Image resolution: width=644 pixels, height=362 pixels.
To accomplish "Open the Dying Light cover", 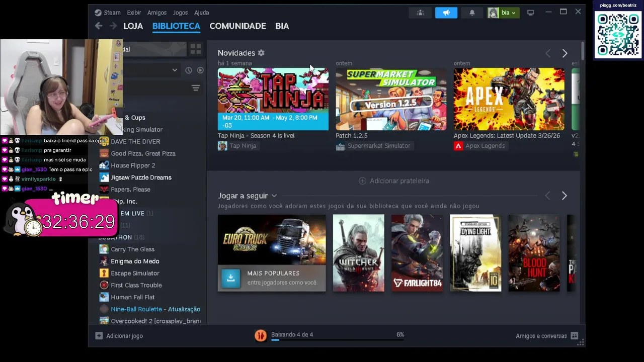I will 475,253.
